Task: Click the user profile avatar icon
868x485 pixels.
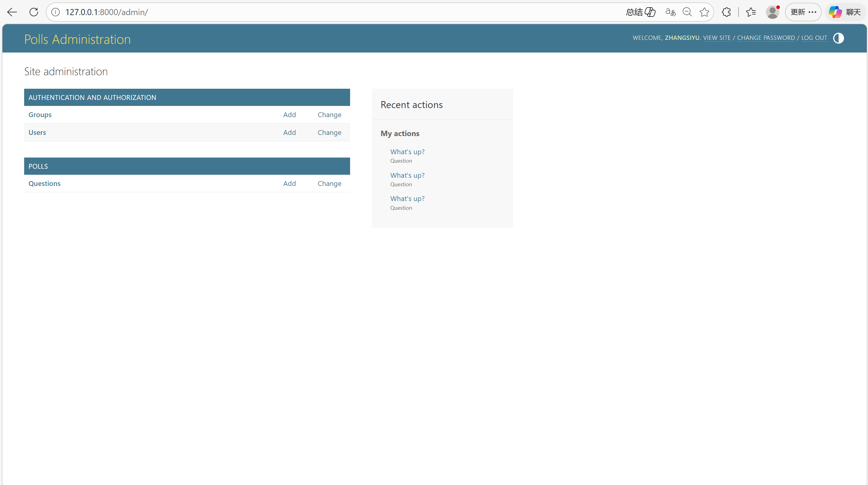Action: coord(772,12)
